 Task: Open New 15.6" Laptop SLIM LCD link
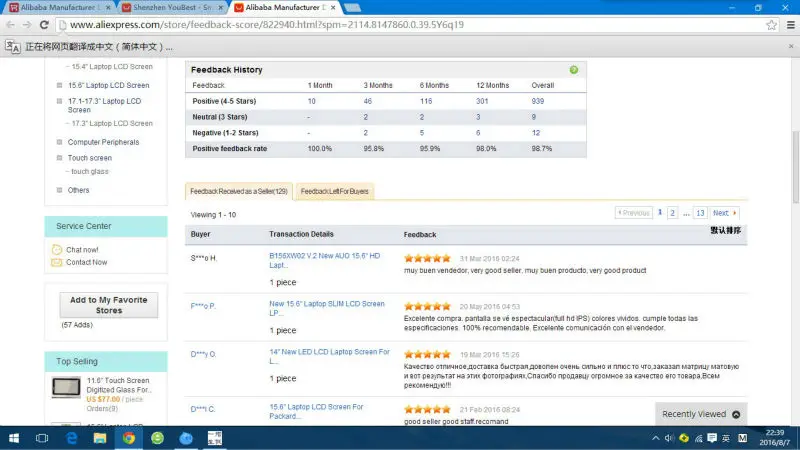click(x=327, y=308)
